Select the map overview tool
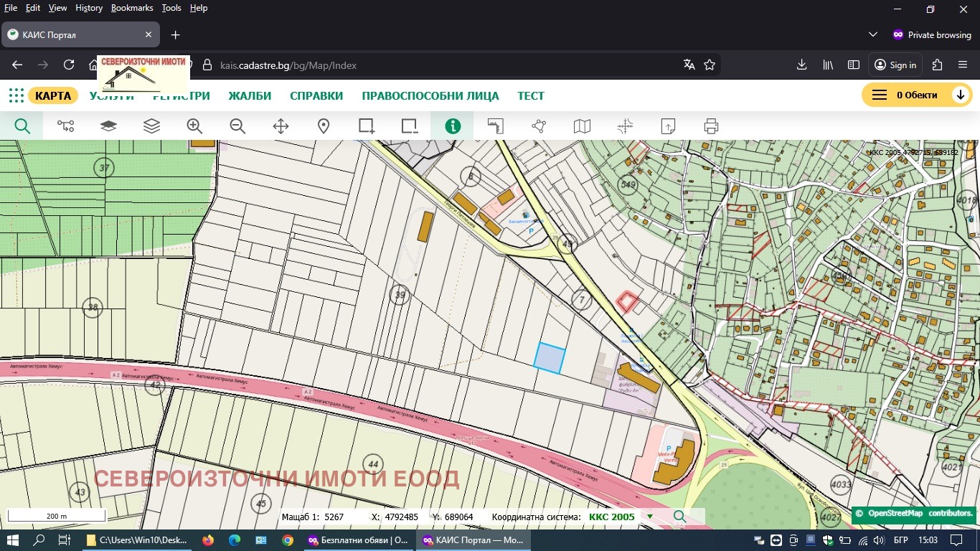 tap(581, 126)
